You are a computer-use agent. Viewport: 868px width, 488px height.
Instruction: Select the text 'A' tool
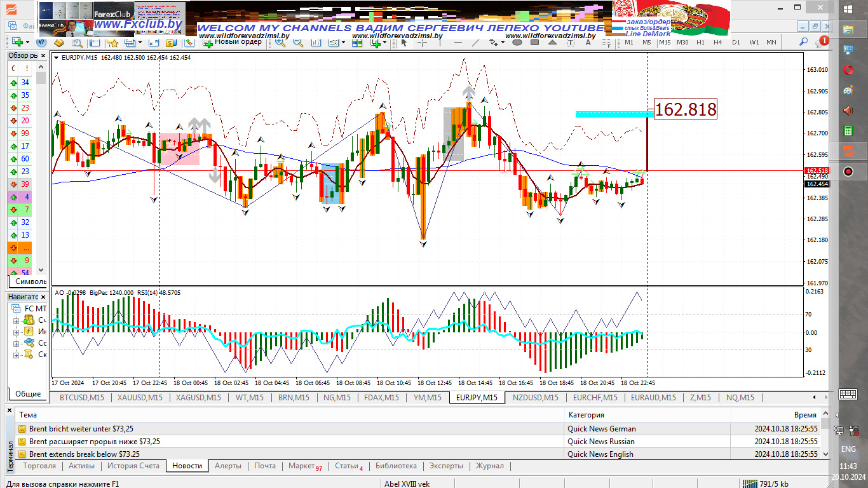click(x=588, y=43)
